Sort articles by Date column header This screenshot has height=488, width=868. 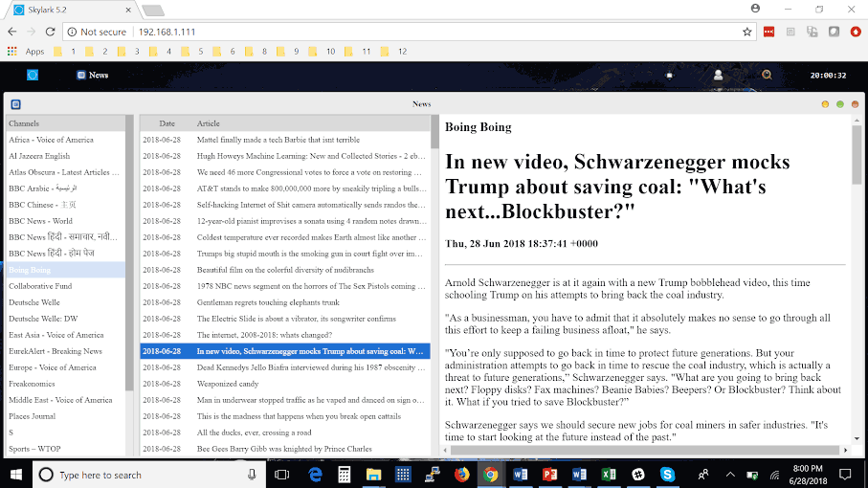(167, 123)
